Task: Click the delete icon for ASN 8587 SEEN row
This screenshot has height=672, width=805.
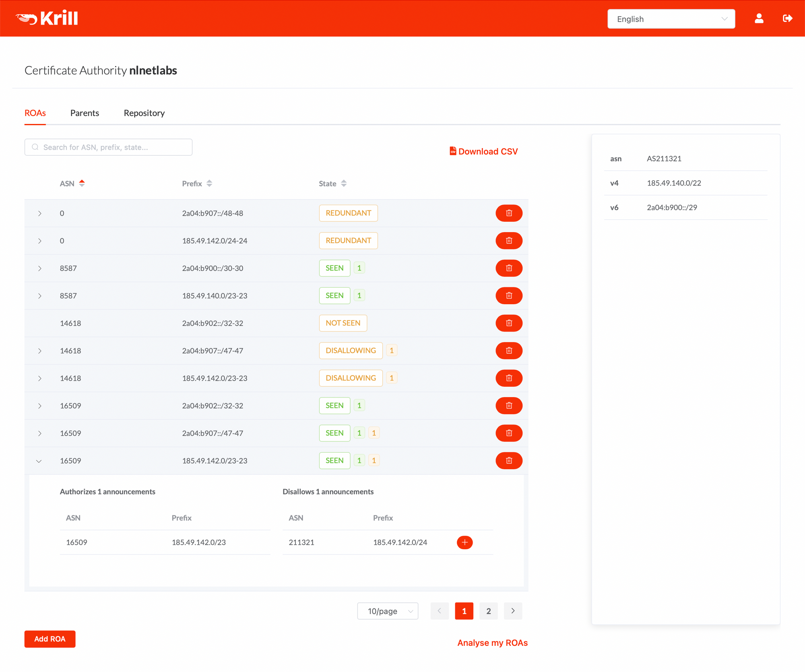Action: coord(508,268)
